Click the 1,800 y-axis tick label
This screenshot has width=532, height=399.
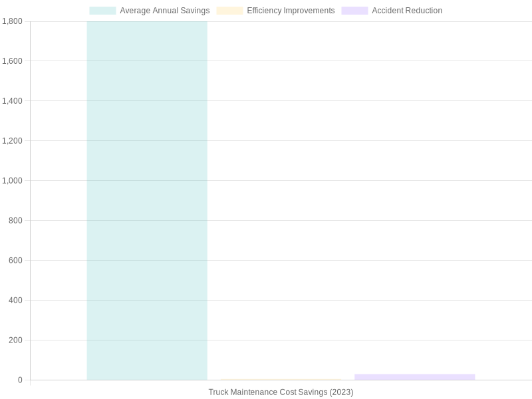tap(12, 21)
